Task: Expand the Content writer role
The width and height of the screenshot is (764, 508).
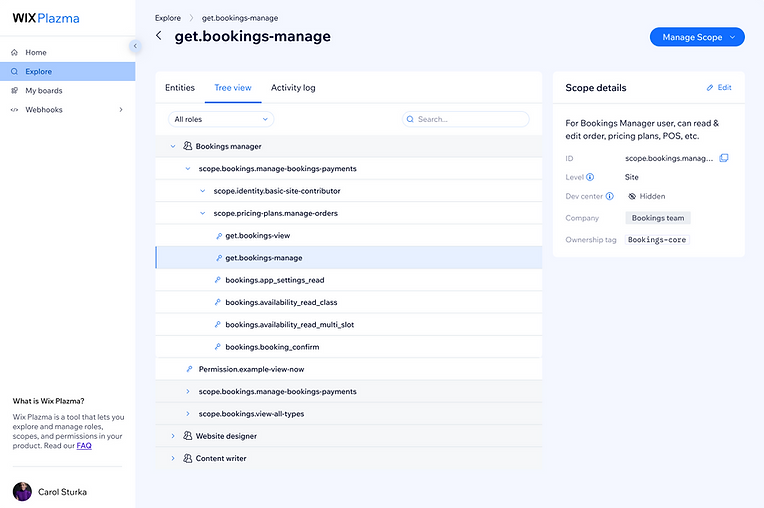Action: pyautogui.click(x=173, y=458)
